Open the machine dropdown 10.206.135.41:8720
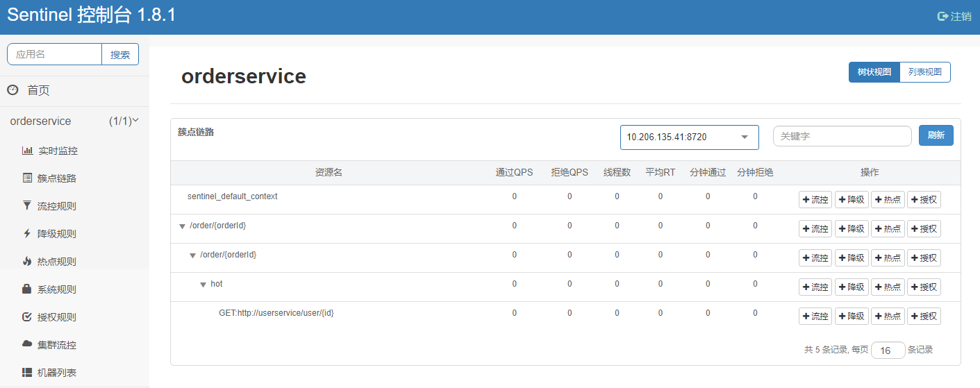The height and width of the screenshot is (388, 980). [689, 137]
